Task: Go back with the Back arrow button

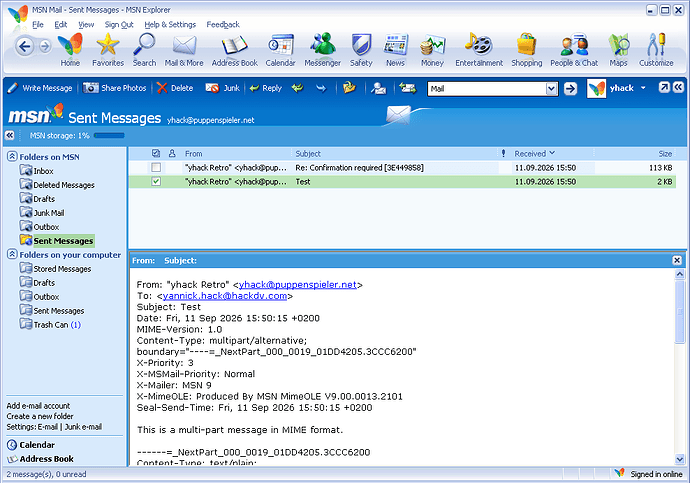Action: pos(25,46)
